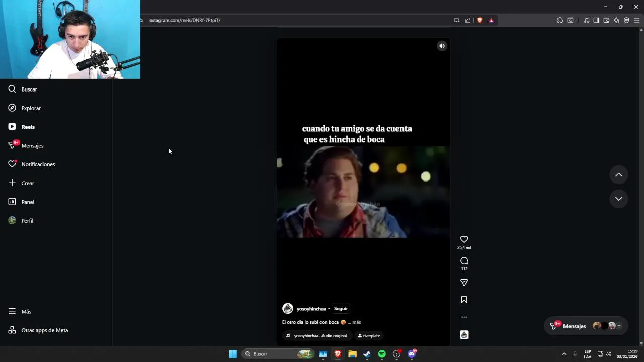644x362 pixels.
Task: Toggle the browser sidebar panel icon
Action: [x=596, y=20]
